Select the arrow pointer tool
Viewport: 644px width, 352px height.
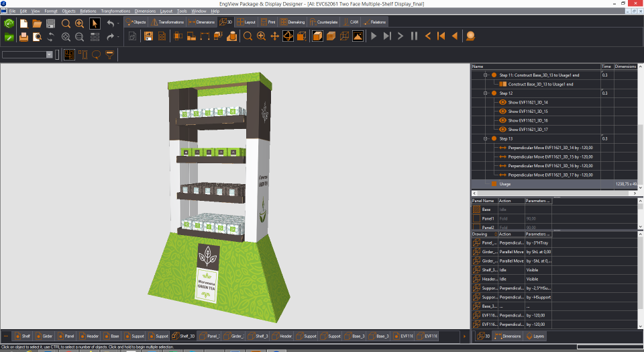click(95, 23)
